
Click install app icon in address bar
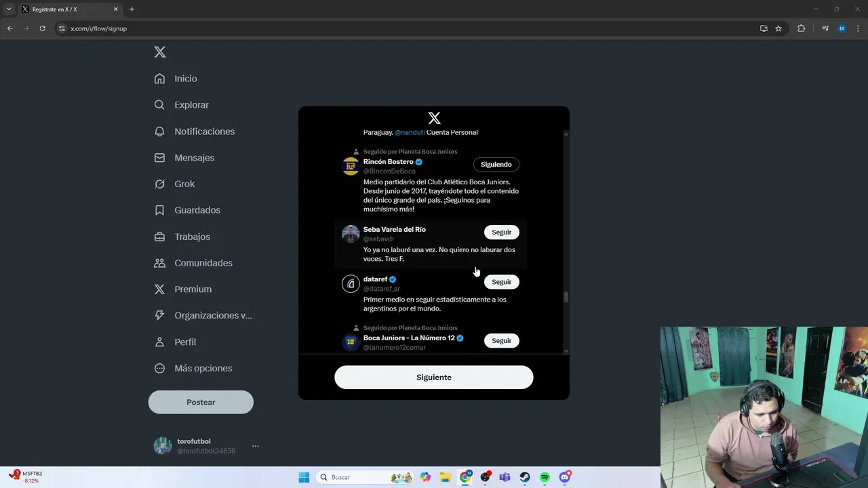764,28
